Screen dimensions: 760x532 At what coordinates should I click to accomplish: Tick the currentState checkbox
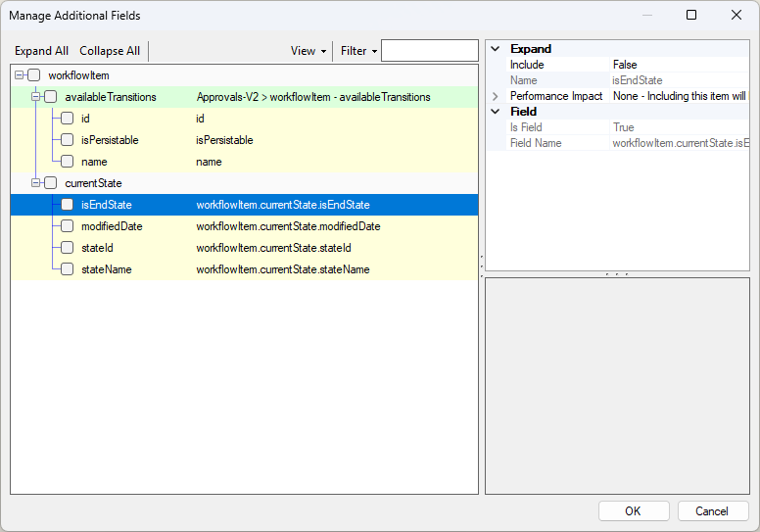50,183
